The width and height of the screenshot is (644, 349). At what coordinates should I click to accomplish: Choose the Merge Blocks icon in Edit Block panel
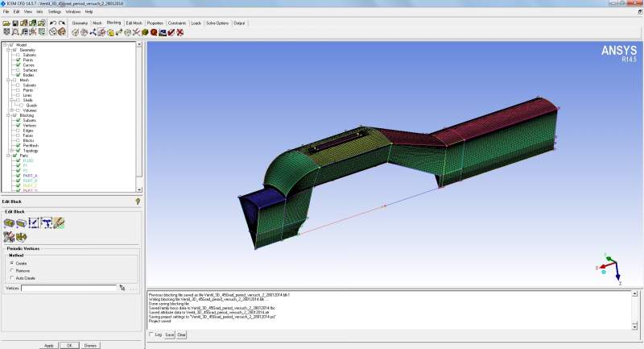[9, 223]
